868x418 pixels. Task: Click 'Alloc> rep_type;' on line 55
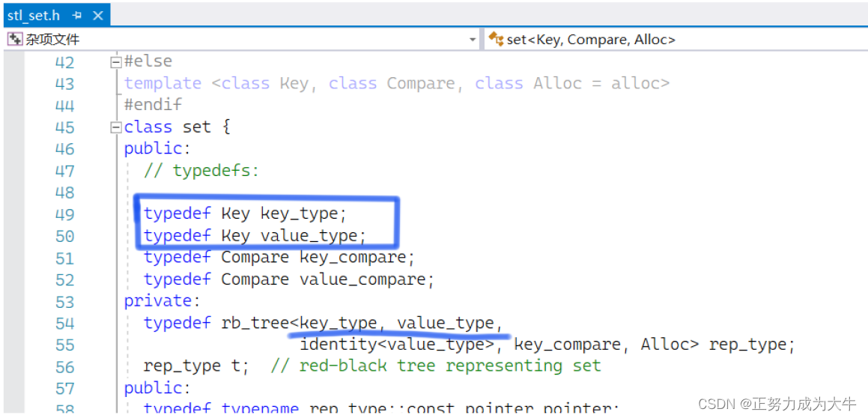[x=718, y=345]
